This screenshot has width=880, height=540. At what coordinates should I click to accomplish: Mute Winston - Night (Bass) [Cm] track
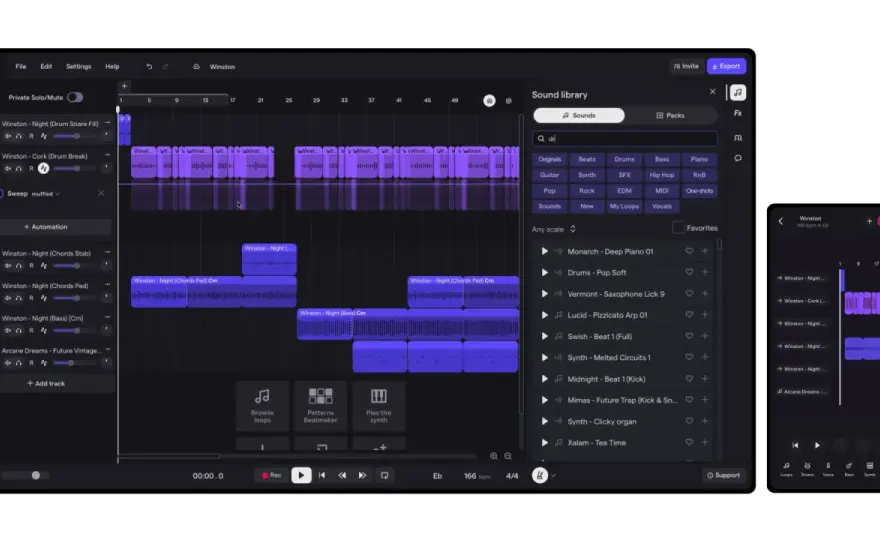[8, 331]
